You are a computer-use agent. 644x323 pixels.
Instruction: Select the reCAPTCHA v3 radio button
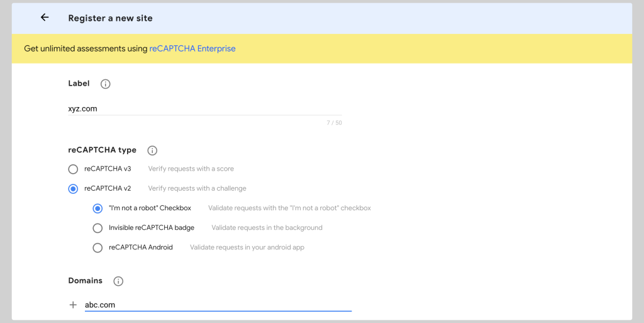[x=73, y=169]
